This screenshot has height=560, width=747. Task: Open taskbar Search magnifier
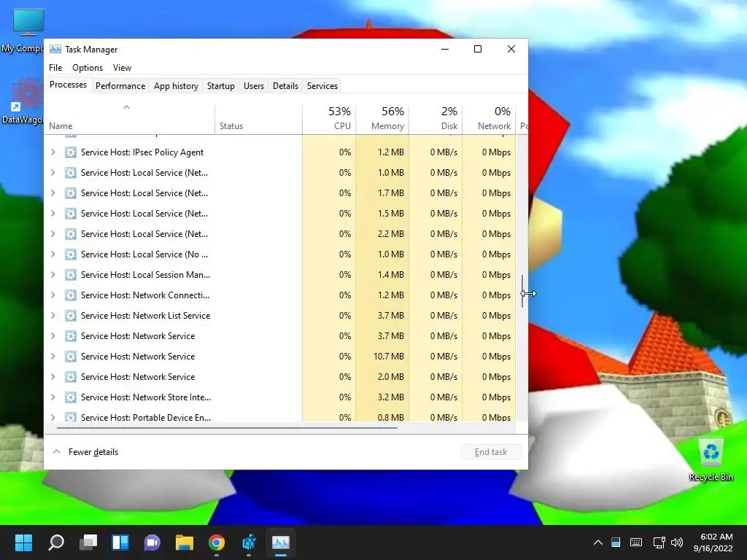click(56, 542)
